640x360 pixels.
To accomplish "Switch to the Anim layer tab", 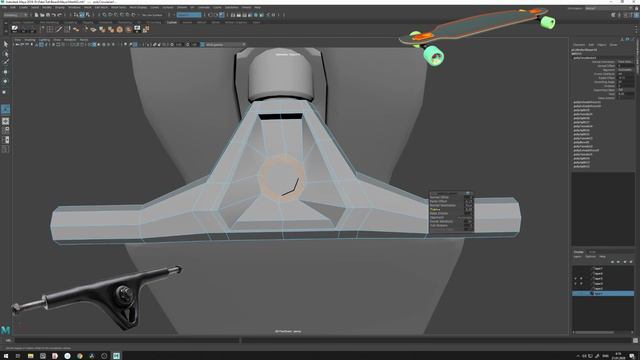I will point(592,252).
